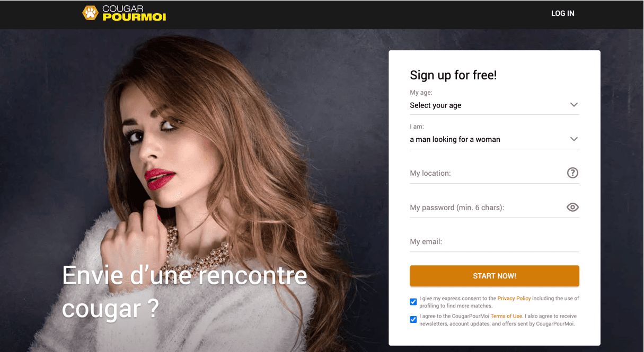Screen dimensions: 644x352
Task: Show password using the eye icon
Action: 572,207
